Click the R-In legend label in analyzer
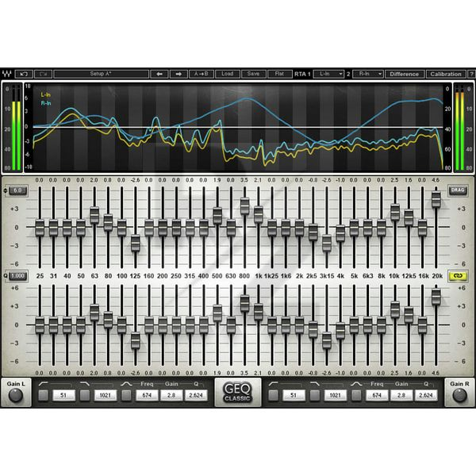 point(46,103)
